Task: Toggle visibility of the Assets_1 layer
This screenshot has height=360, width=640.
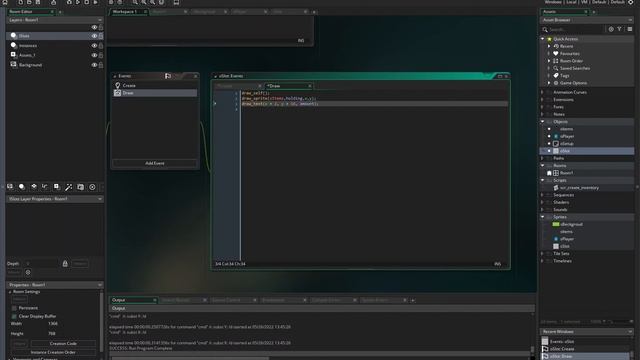Action: pos(94,55)
